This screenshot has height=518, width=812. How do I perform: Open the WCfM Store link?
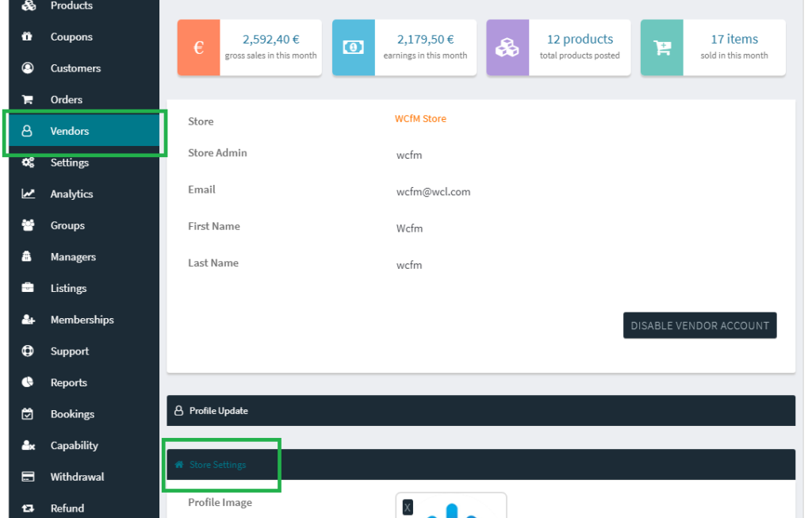pyautogui.click(x=420, y=119)
